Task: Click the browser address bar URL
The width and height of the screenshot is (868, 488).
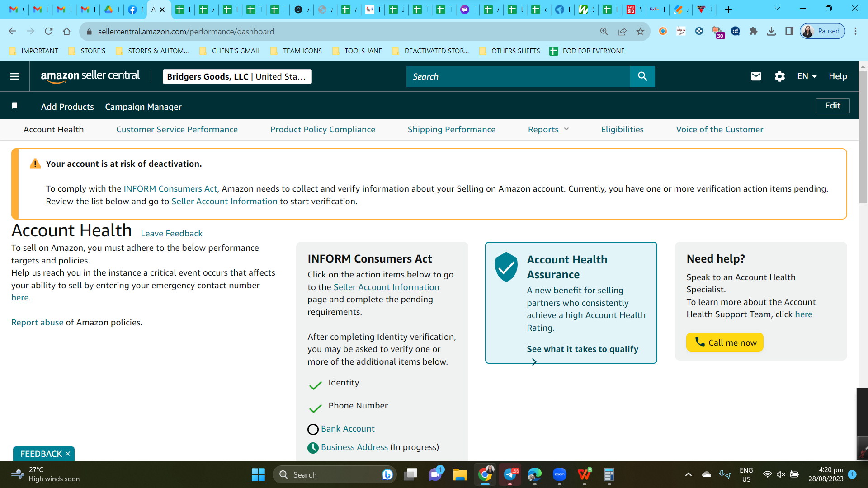Action: pyautogui.click(x=186, y=32)
